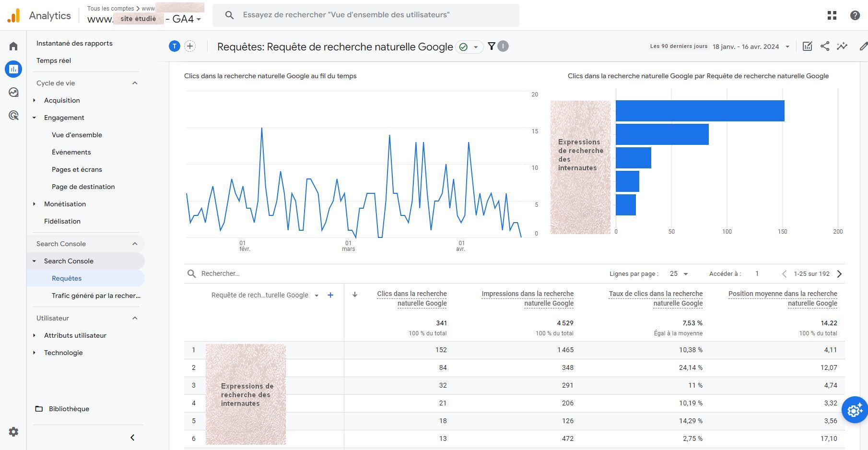Image resolution: width=868 pixels, height=450 pixels.
Task: Open Page de destination report
Action: pyautogui.click(x=83, y=187)
